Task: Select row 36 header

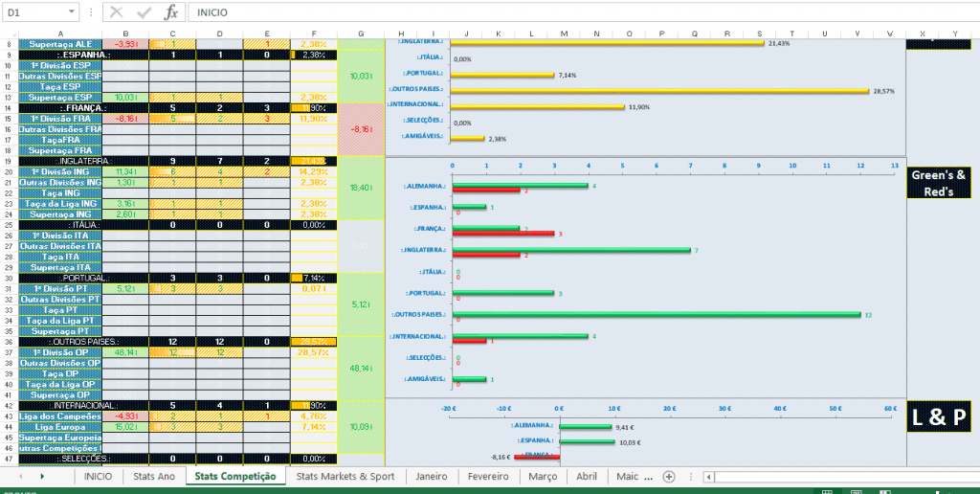Action: [x=9, y=342]
